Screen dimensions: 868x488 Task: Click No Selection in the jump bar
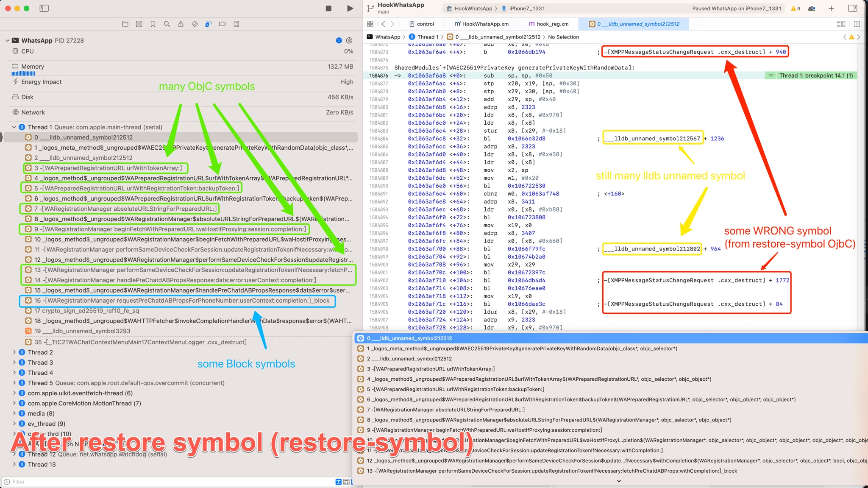pyautogui.click(x=563, y=37)
